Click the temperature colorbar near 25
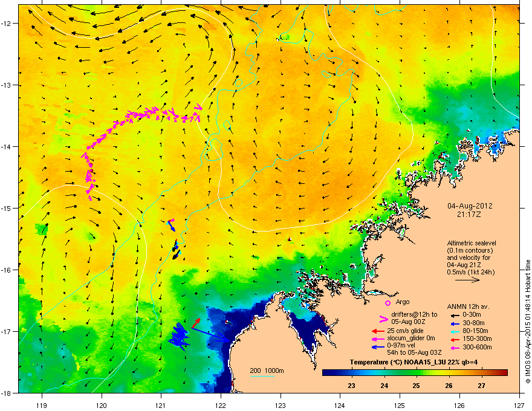This screenshot has width=532, height=411. tap(417, 372)
